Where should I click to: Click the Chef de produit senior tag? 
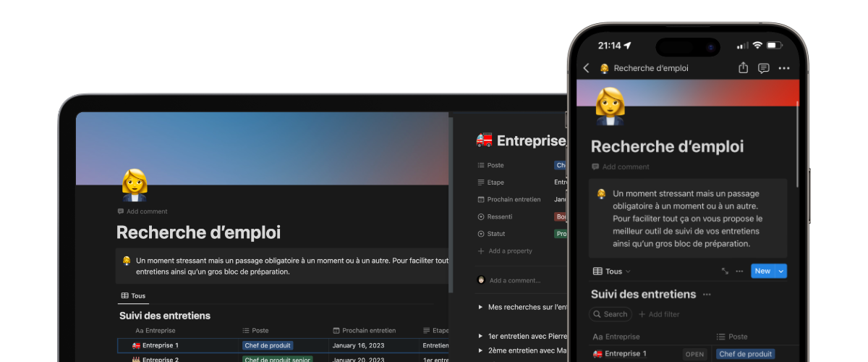(278, 359)
